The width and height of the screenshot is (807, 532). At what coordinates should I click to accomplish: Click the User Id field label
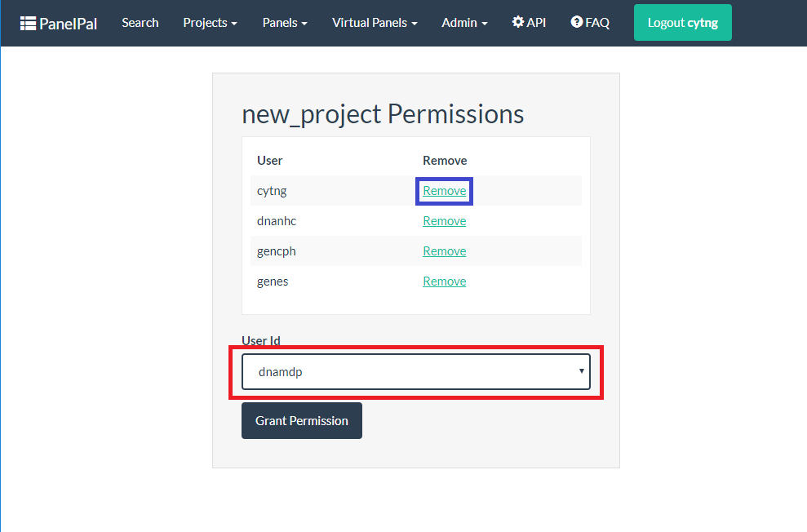tap(261, 340)
